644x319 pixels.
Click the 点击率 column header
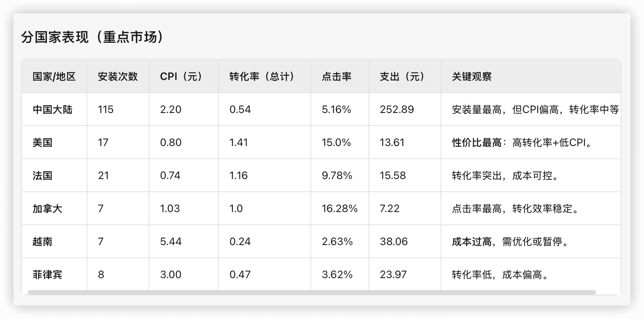[x=337, y=77]
